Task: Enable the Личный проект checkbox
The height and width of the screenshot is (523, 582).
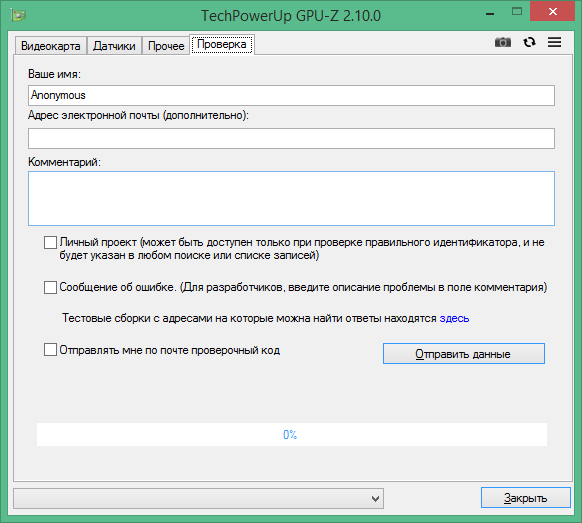Action: click(50, 242)
